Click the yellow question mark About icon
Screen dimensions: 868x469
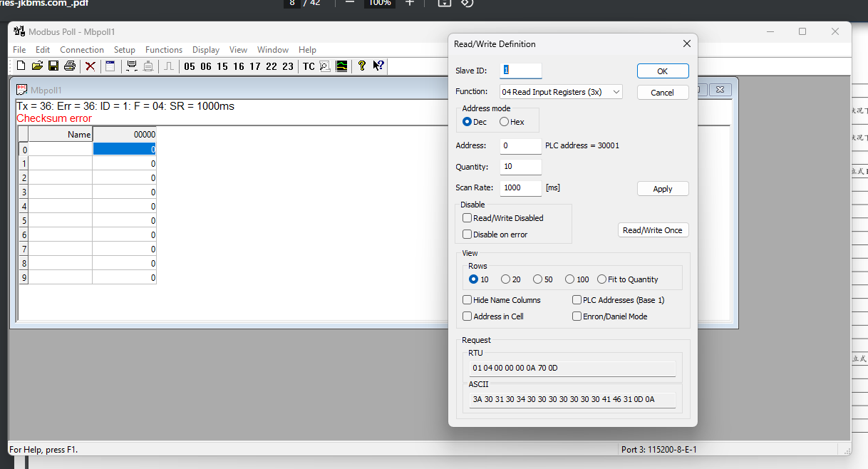pos(362,66)
